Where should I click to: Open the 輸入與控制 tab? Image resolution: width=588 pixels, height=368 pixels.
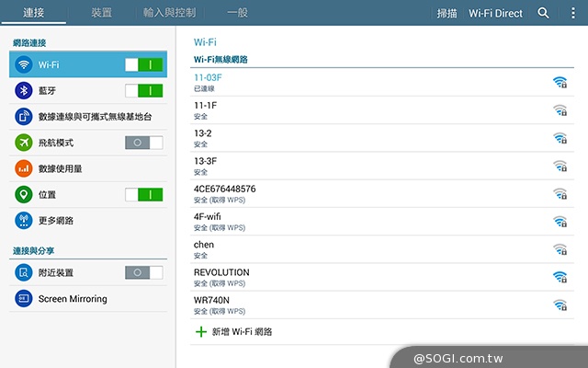(x=169, y=14)
